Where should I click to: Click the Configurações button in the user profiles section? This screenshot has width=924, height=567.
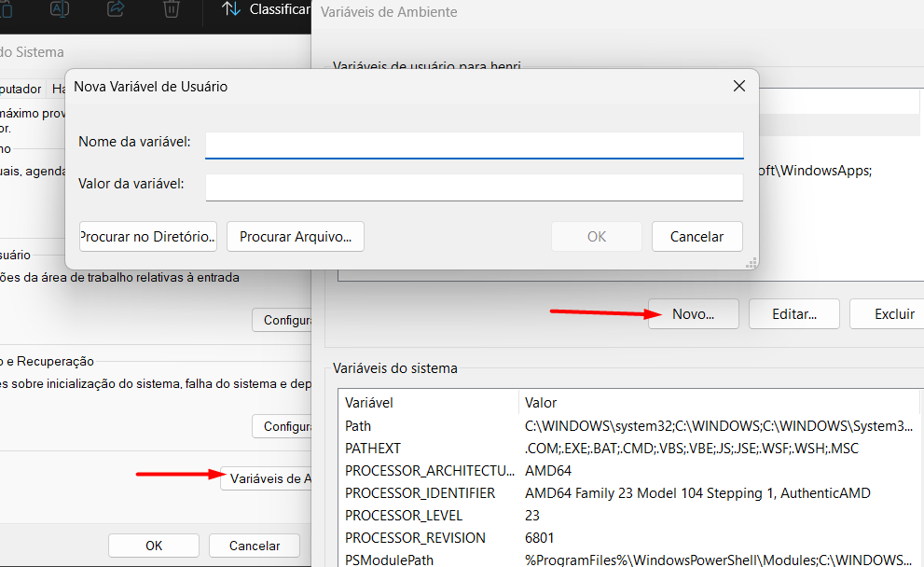click(283, 320)
